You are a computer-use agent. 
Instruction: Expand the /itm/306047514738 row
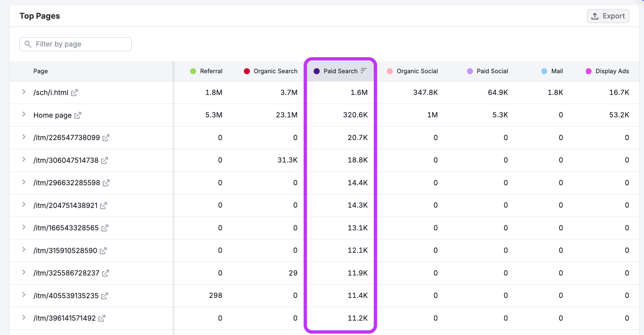pos(24,160)
